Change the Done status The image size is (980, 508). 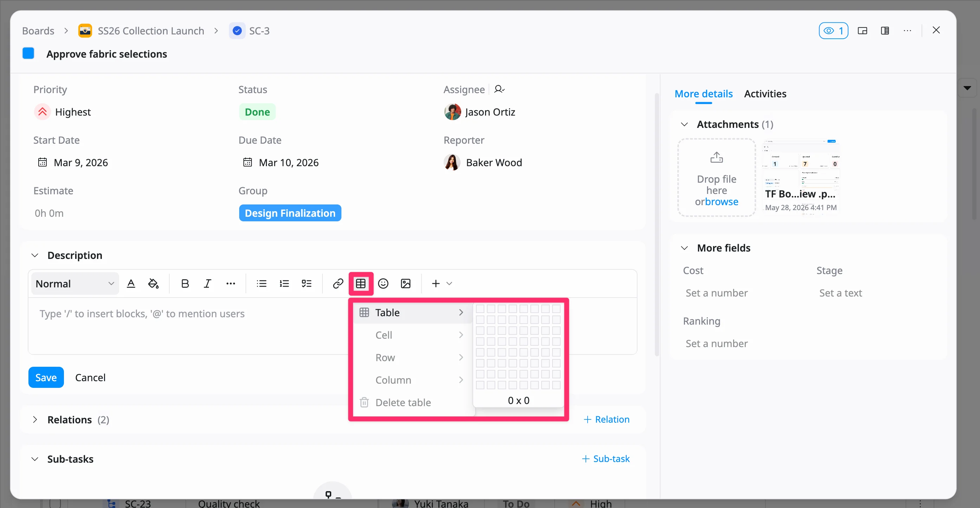[x=257, y=112]
